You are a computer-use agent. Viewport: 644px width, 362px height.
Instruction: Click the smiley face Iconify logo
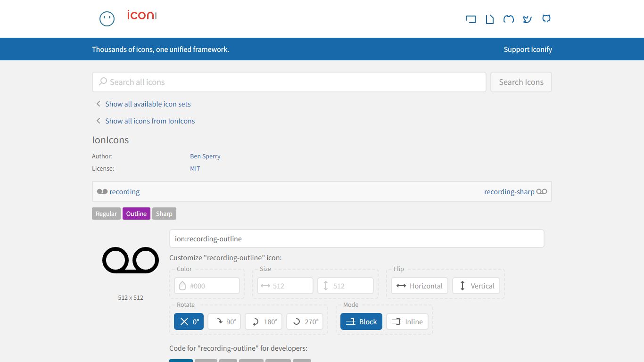click(107, 19)
